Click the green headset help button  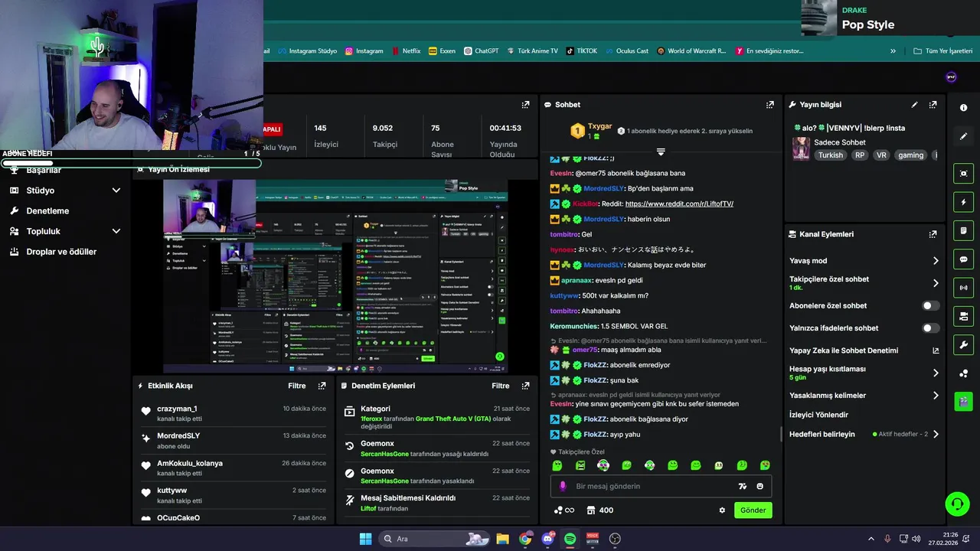click(957, 504)
